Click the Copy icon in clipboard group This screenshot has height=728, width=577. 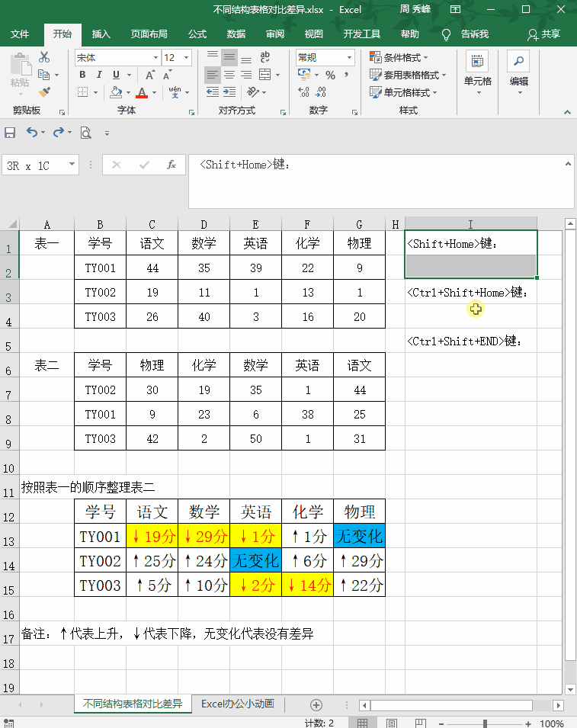(44, 74)
